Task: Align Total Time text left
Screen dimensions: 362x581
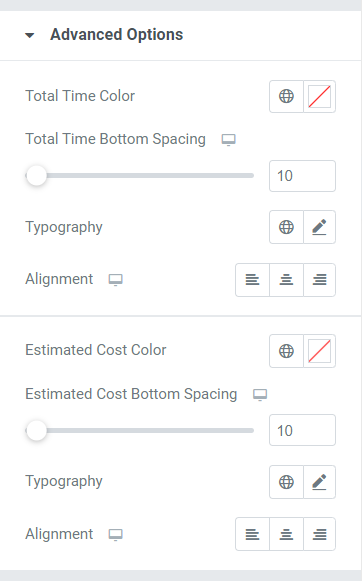Action: [252, 280]
